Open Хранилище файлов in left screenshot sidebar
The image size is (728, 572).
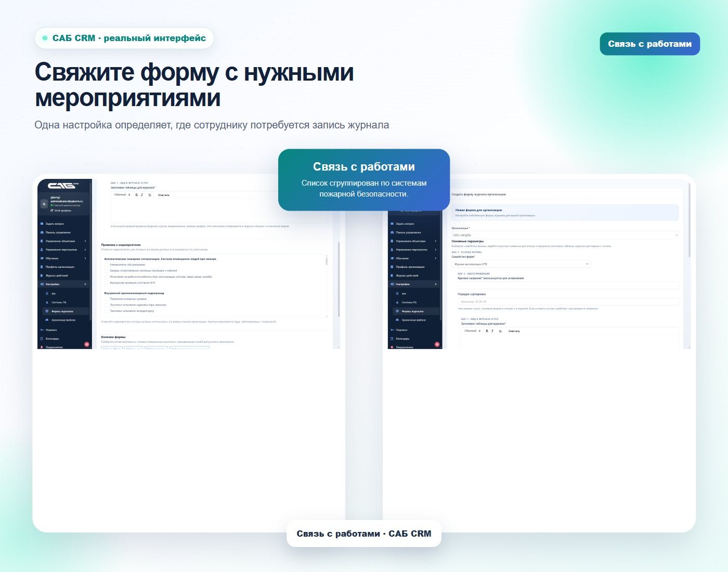coord(67,320)
